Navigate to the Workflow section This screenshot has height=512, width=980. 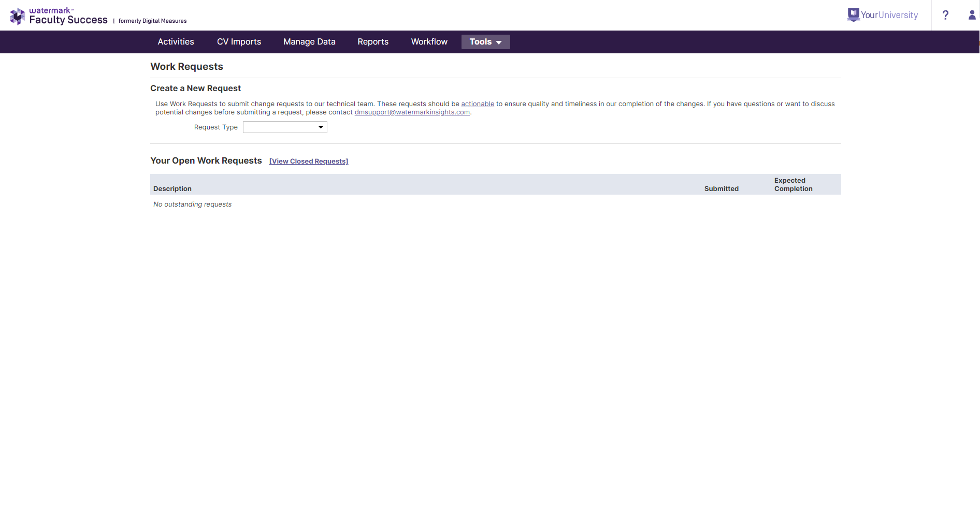429,41
